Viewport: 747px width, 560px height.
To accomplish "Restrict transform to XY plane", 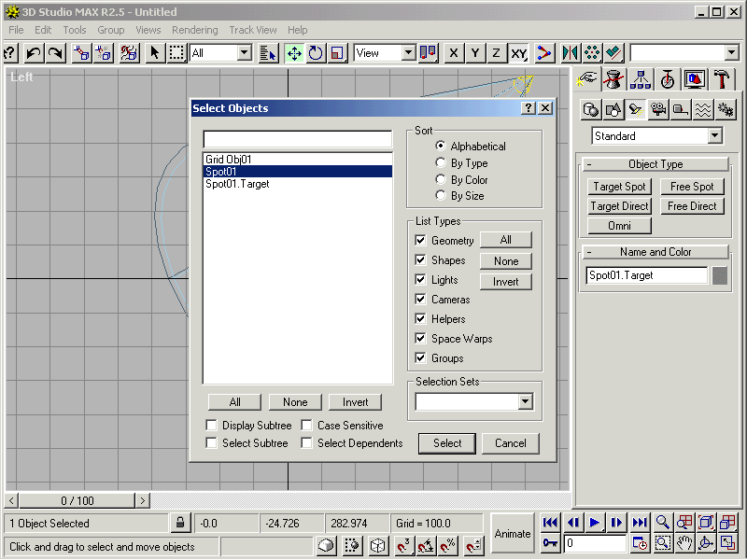I will point(518,53).
